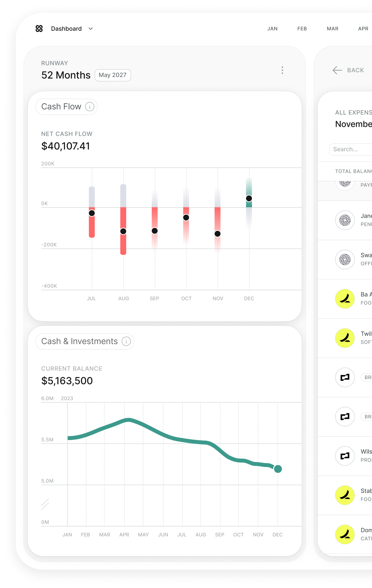Viewport: 372px width, 588px height.
Task: Select the Jane expense vendor icon
Action: [x=345, y=220]
